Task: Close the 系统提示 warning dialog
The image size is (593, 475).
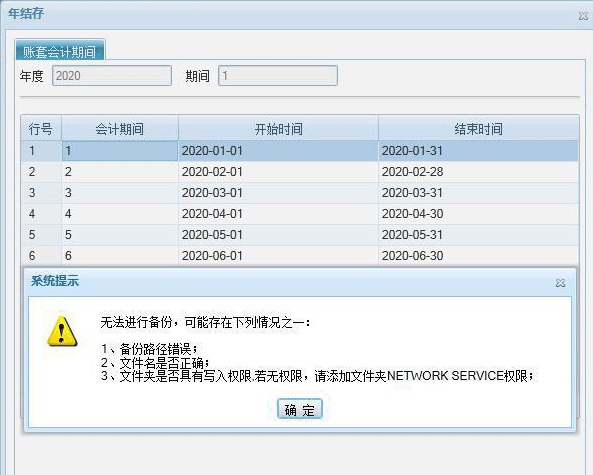Action: [x=560, y=283]
